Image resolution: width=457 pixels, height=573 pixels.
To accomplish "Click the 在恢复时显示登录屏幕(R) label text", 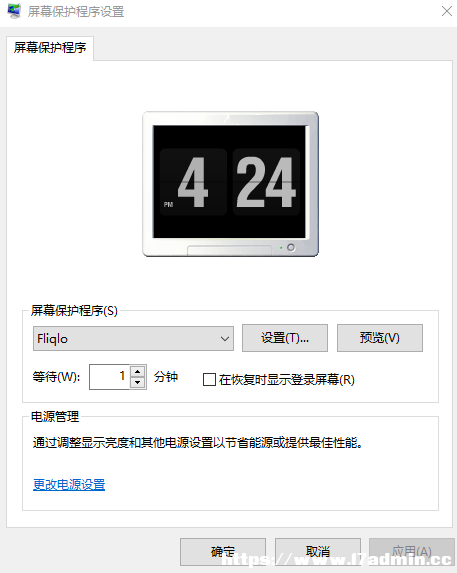I will pyautogui.click(x=287, y=380).
